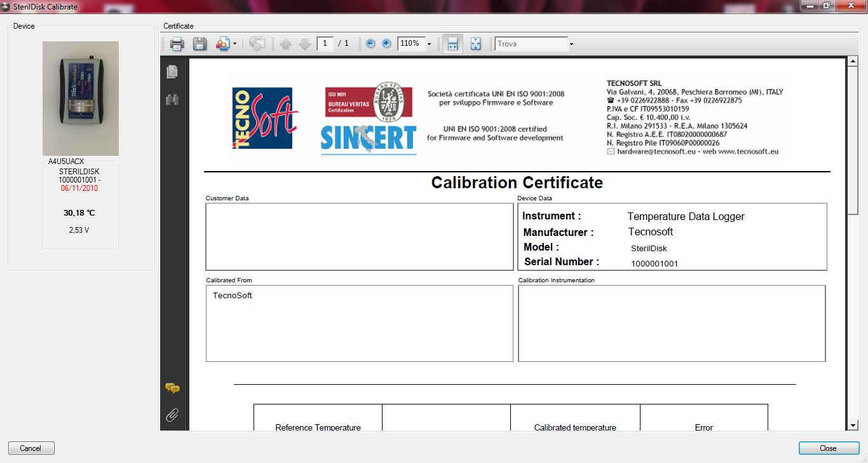Click the Calibration Certificate heading
The height and width of the screenshot is (463, 868).
tap(517, 183)
